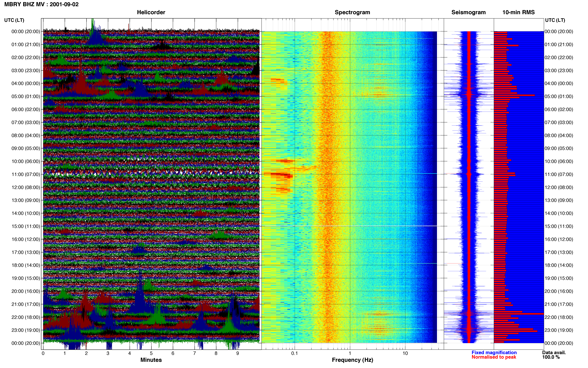The image size is (588, 368).
Task: Click the left '17:00 (13:00)' time label
Action: (26, 252)
